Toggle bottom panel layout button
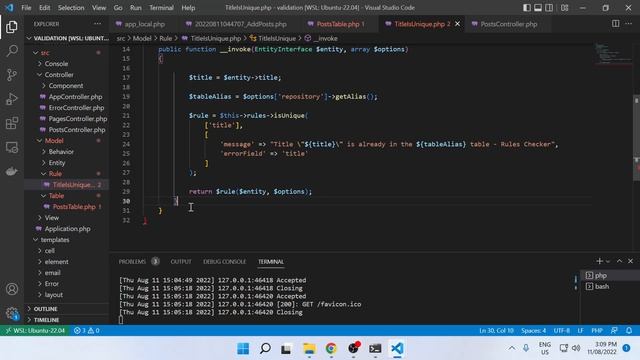 click(x=538, y=8)
